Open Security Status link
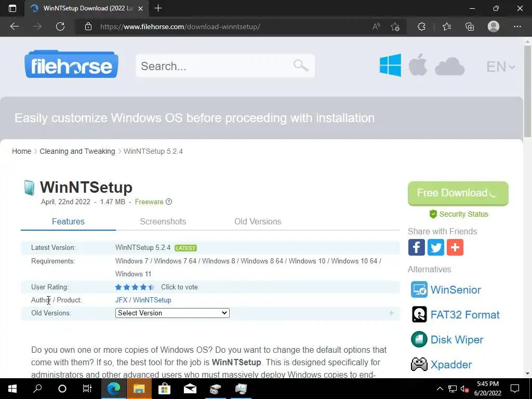The height and width of the screenshot is (399, 532). (459, 214)
